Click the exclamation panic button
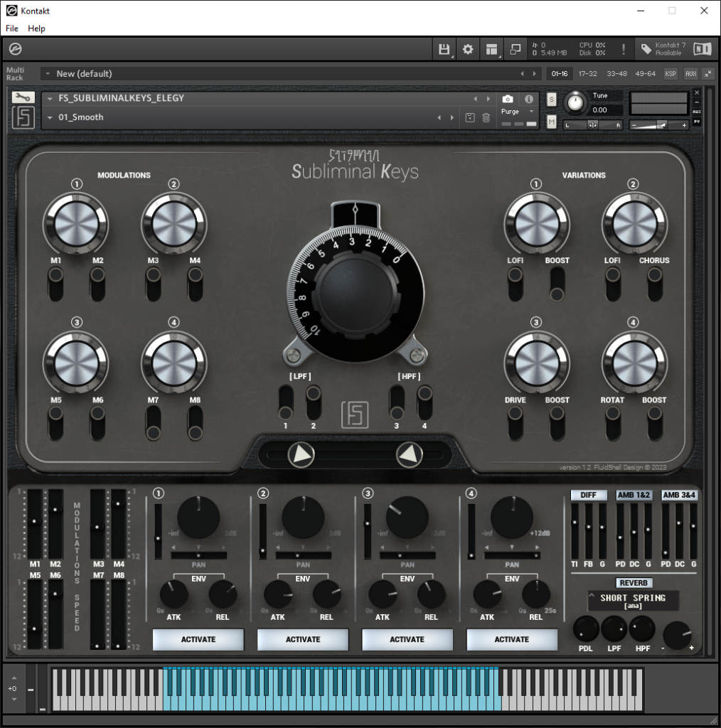The height and width of the screenshot is (728, 721). point(623,49)
